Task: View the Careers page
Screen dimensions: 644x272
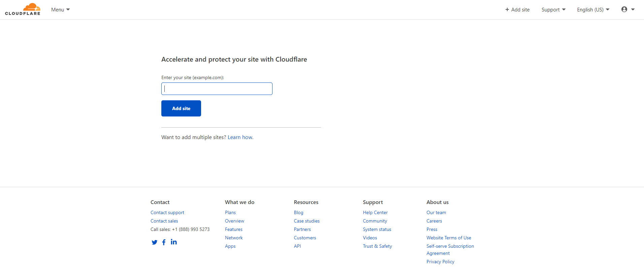Action: 434,221
